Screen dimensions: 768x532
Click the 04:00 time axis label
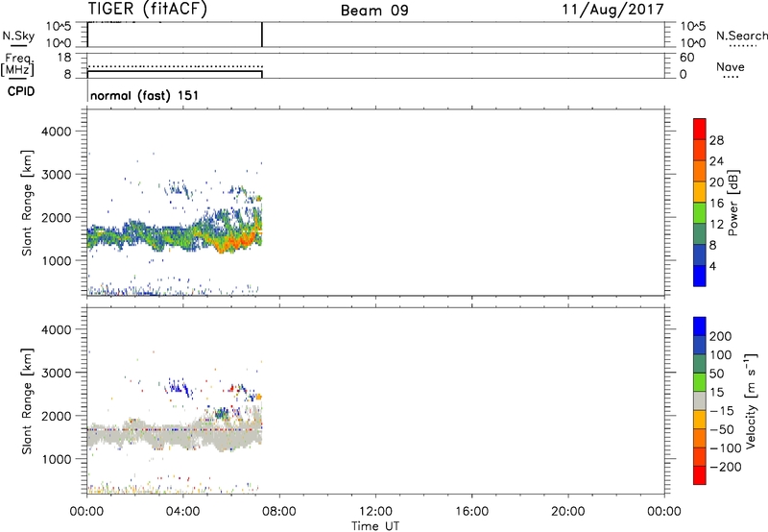pyautogui.click(x=183, y=512)
